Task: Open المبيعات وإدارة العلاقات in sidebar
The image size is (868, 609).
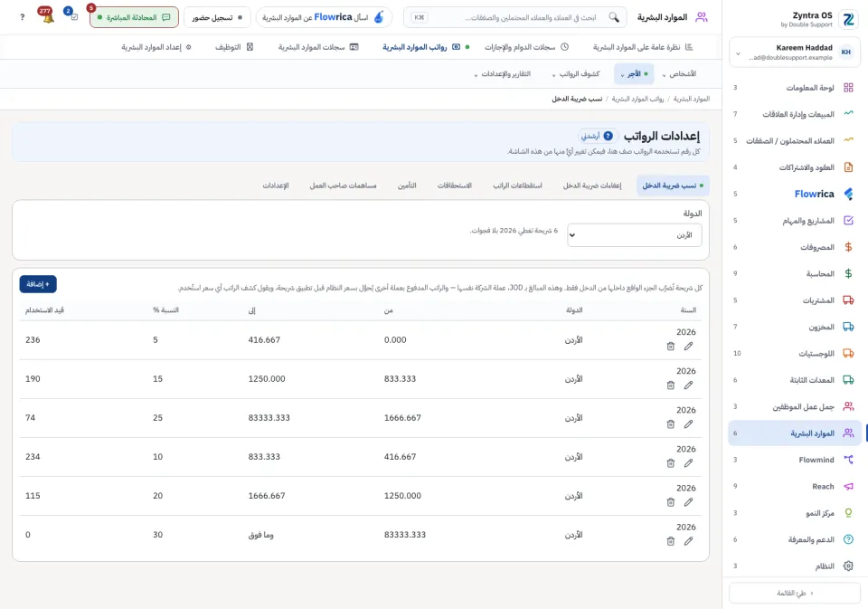Action: coord(795,114)
